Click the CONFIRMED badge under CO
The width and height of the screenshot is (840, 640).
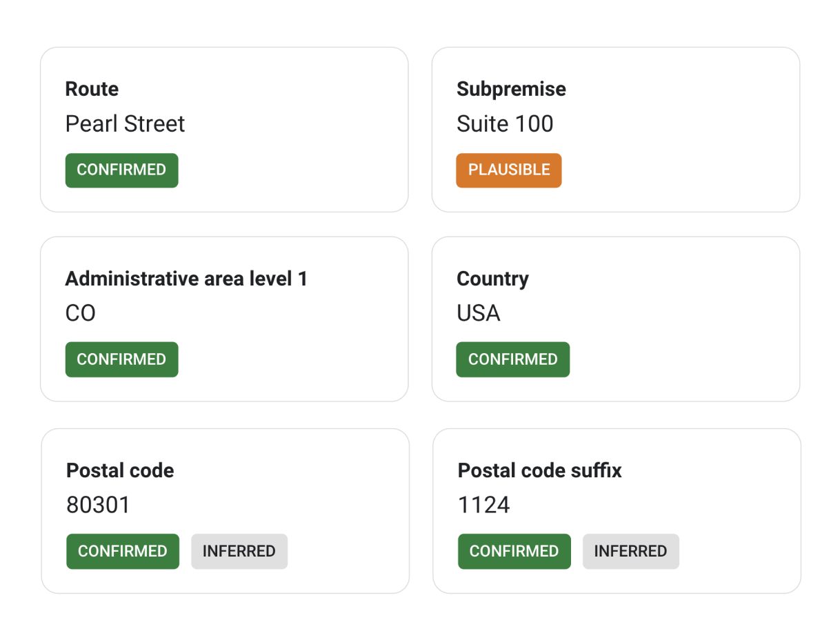pyautogui.click(x=121, y=359)
